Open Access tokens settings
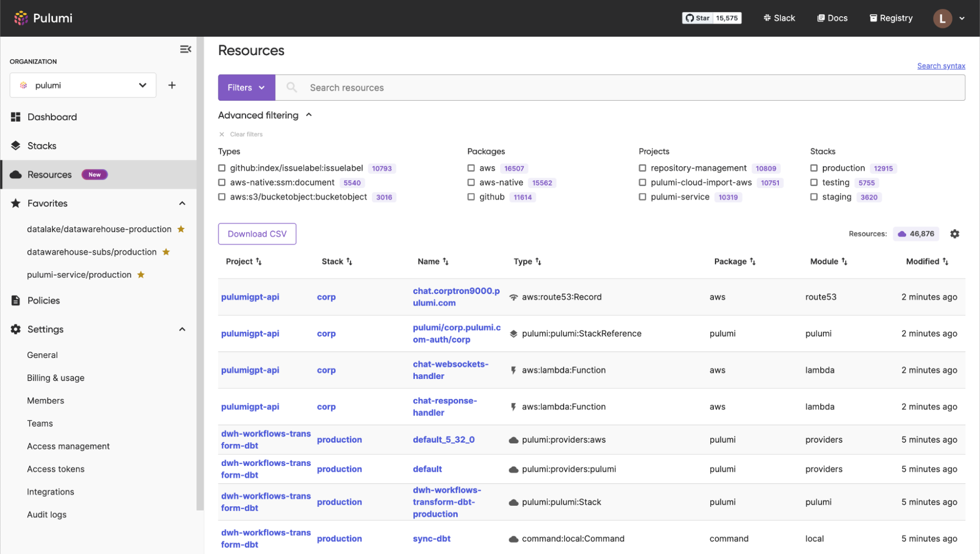Viewport: 980px width, 554px height. (x=56, y=469)
